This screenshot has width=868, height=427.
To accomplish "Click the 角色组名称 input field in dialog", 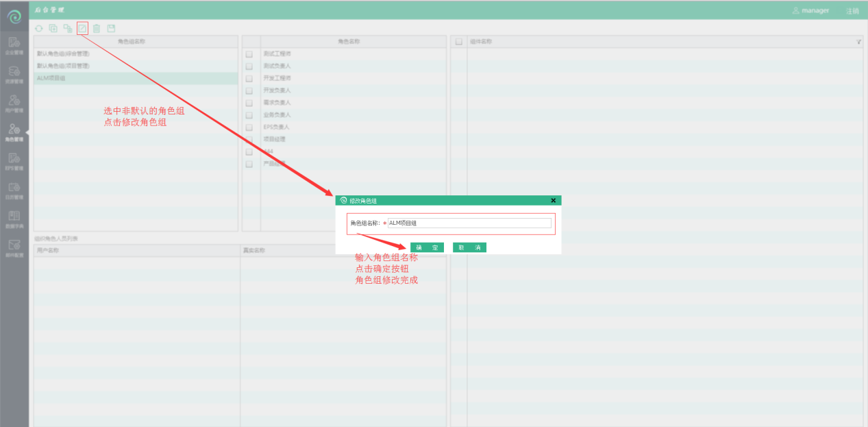I will pos(469,223).
